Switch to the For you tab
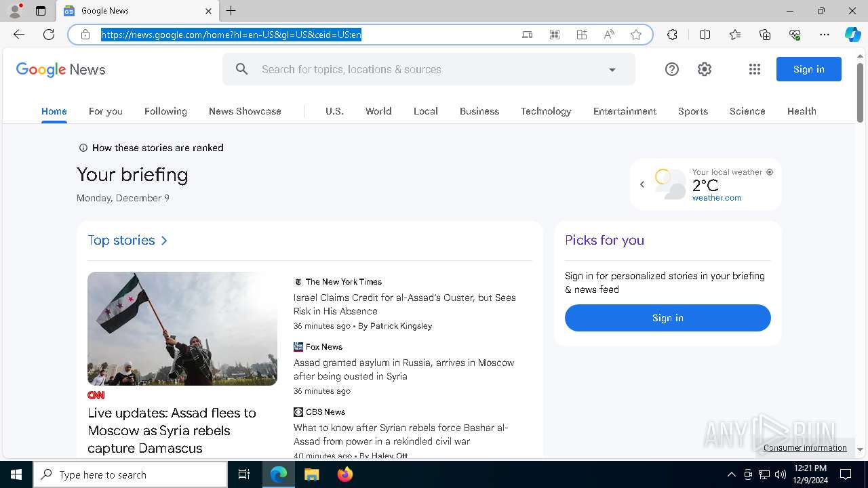This screenshot has width=868, height=488. click(x=106, y=111)
